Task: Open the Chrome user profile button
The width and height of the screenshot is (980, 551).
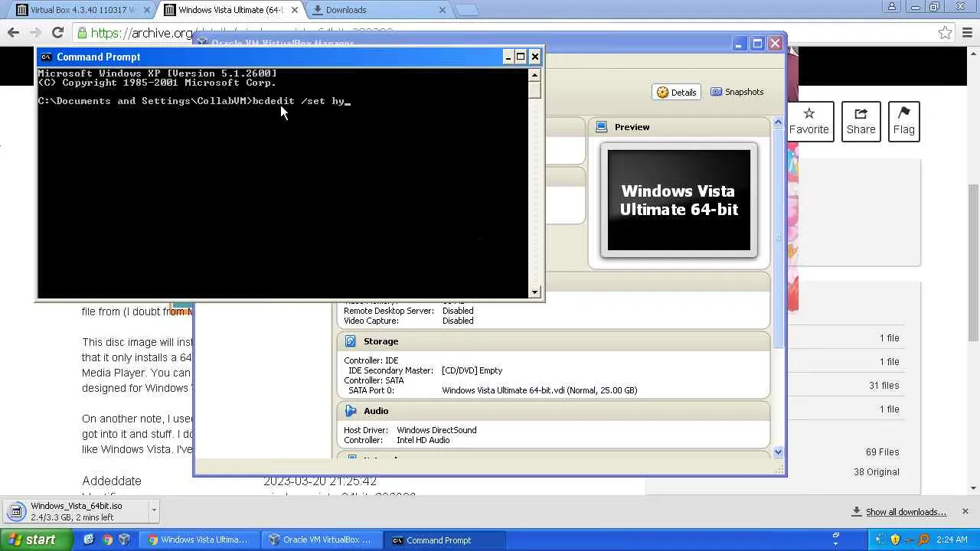Action: [x=892, y=7]
